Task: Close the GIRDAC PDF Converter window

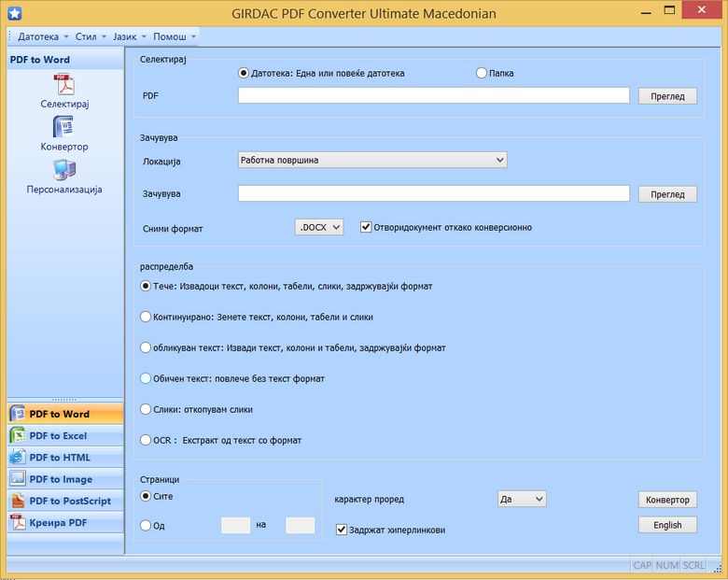Action: tap(702, 10)
